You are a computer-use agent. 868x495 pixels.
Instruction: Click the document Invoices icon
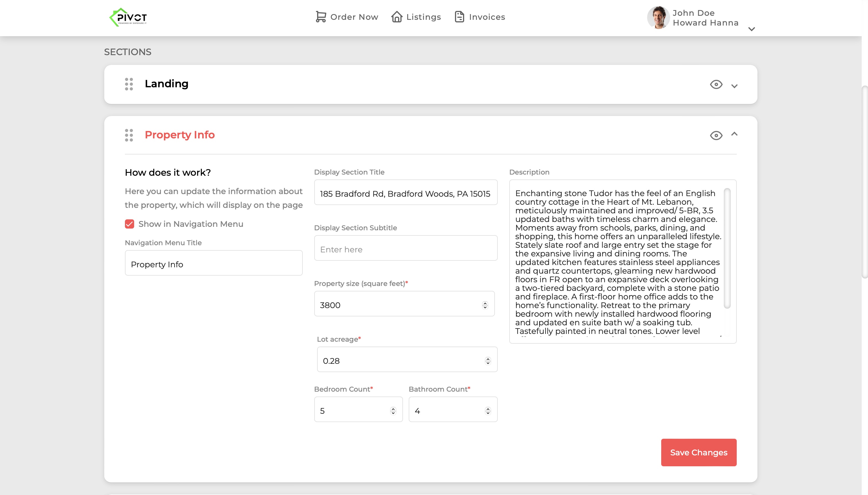coord(459,17)
